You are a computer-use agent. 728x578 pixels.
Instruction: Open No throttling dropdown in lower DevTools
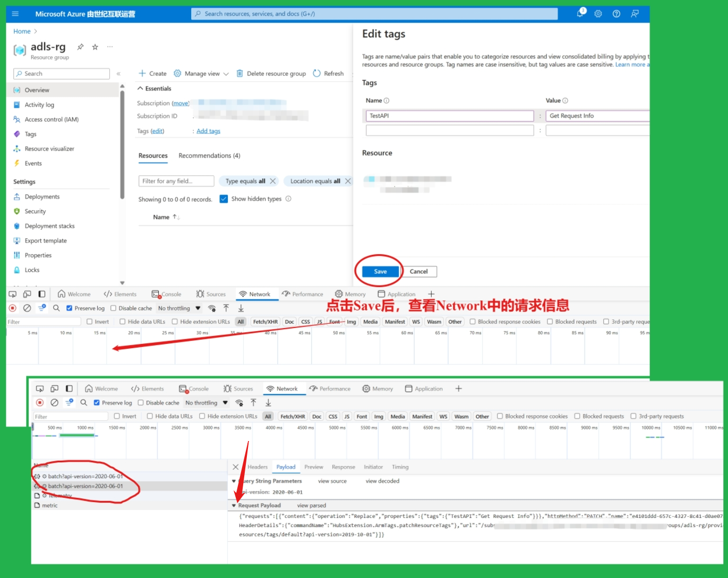click(x=207, y=402)
